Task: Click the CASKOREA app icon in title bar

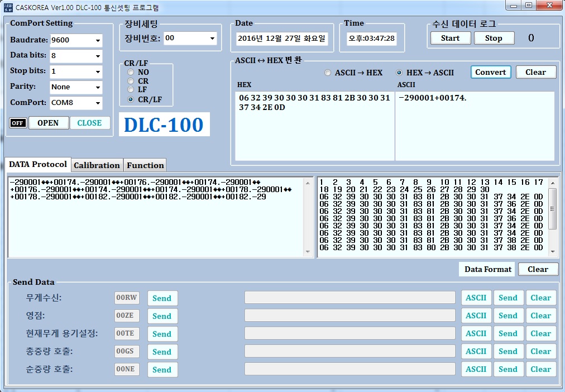Action: (x=8, y=8)
